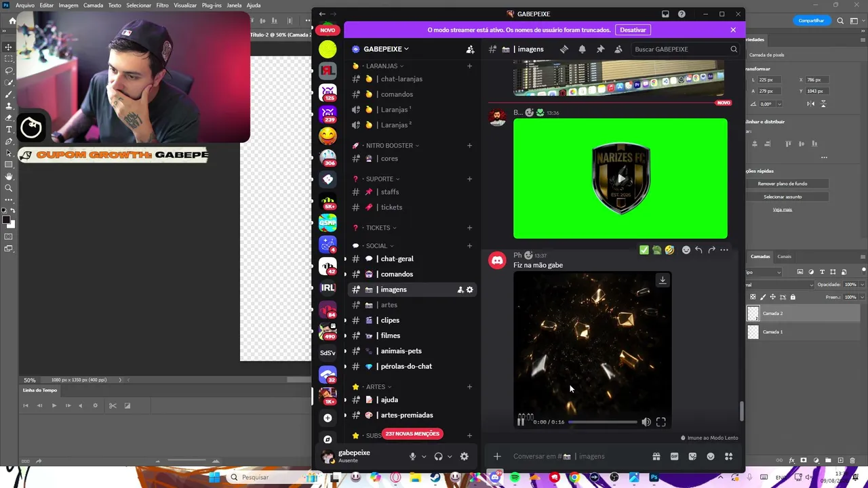Flip horizontally in Photoshop Properties panel

point(811,104)
